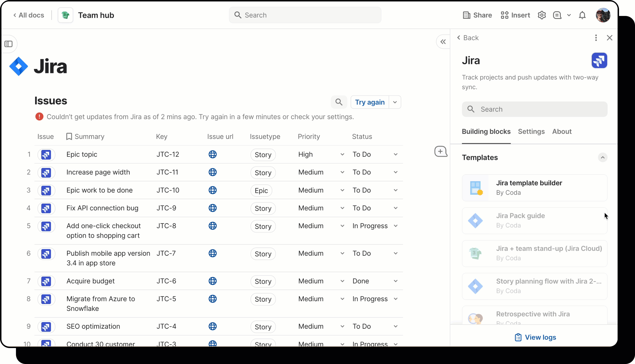Click the Issues table search magnifier icon
635x364 pixels.
[339, 102]
